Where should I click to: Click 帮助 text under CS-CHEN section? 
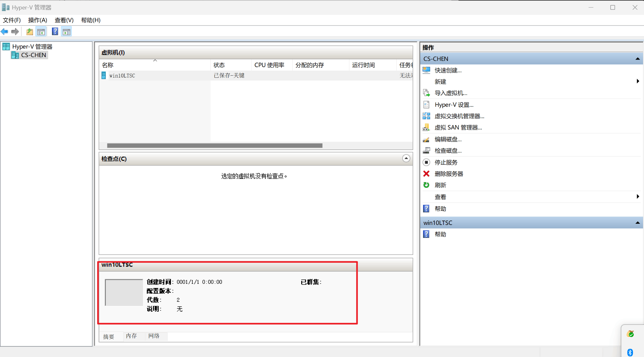[440, 209]
